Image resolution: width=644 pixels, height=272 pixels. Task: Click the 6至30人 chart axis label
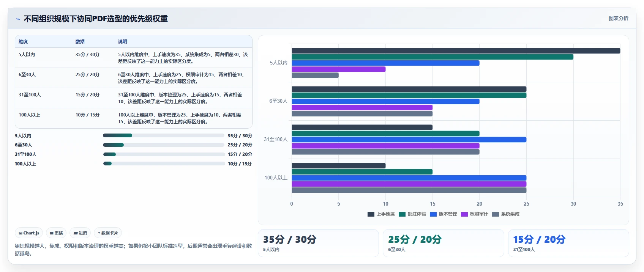click(278, 101)
